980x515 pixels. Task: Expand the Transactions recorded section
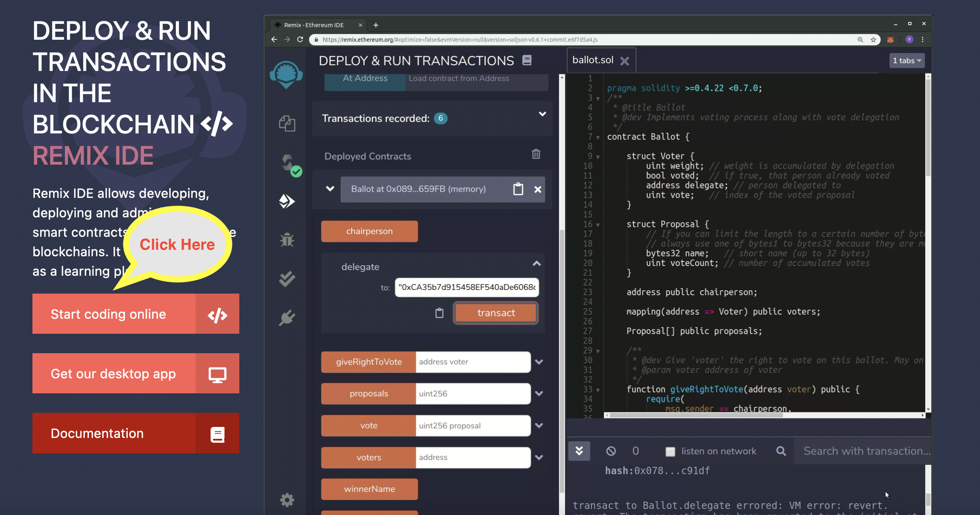542,114
